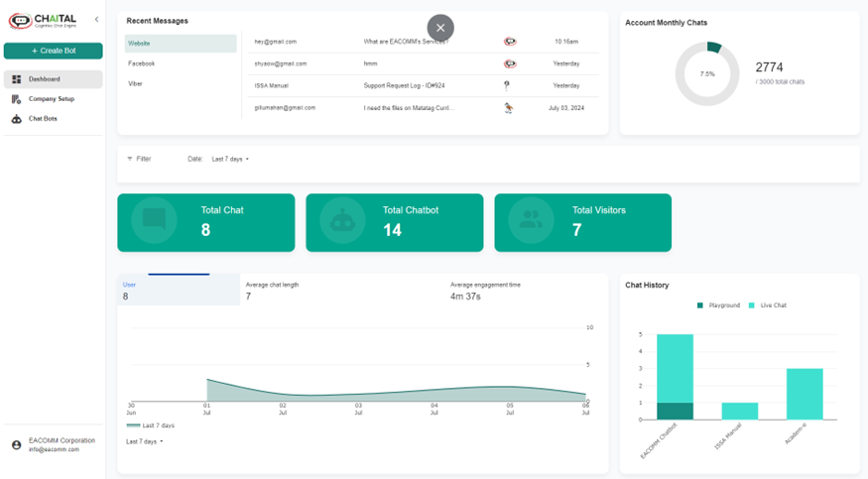Click the 10:16am timestamp
The image size is (868, 479).
(566, 42)
